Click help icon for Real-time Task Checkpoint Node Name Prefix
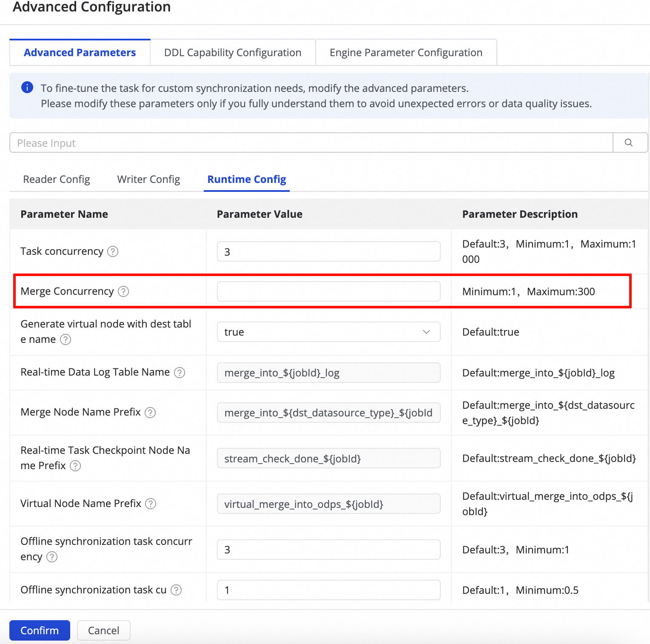 [x=75, y=466]
